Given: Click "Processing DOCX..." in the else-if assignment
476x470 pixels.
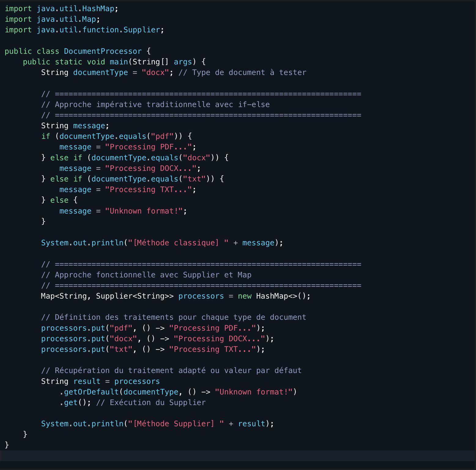Looking at the screenshot, I should coord(151,168).
